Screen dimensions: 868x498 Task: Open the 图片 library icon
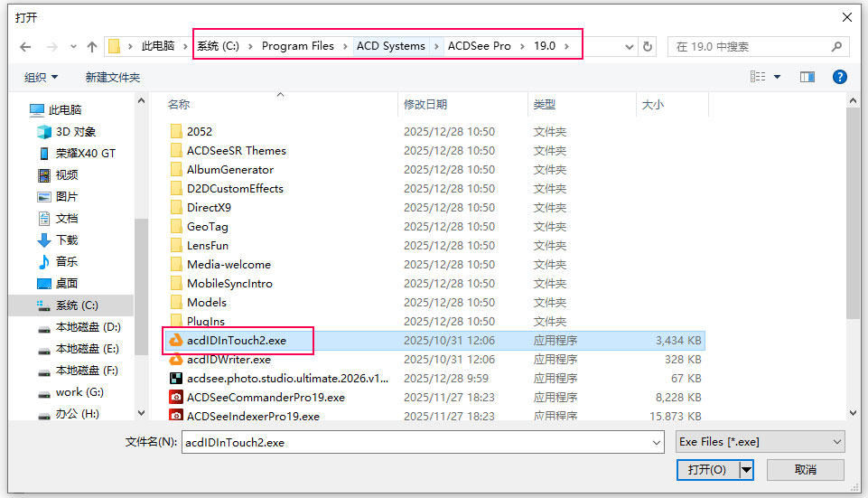point(44,197)
